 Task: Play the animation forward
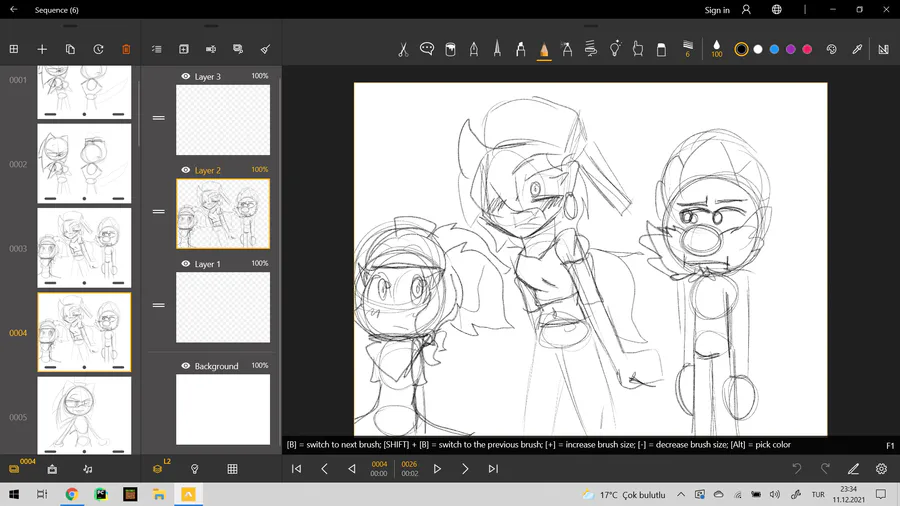point(437,469)
